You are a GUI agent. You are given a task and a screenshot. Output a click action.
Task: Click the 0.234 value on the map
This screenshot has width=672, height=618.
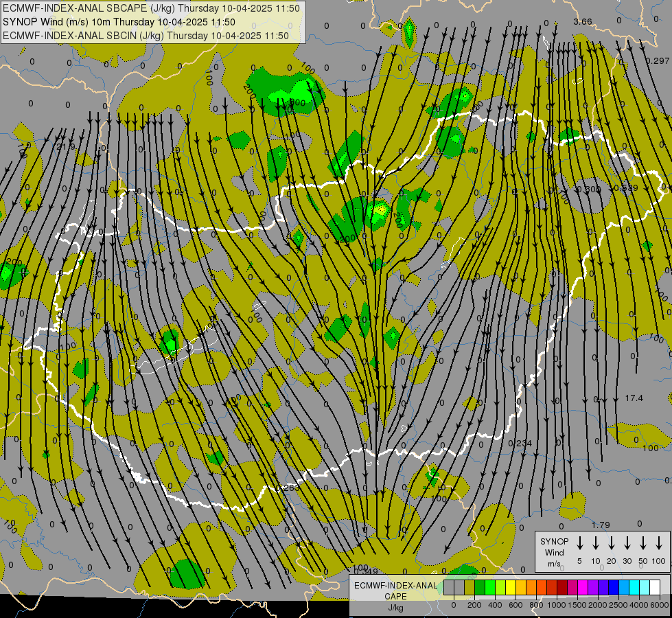[520, 443]
